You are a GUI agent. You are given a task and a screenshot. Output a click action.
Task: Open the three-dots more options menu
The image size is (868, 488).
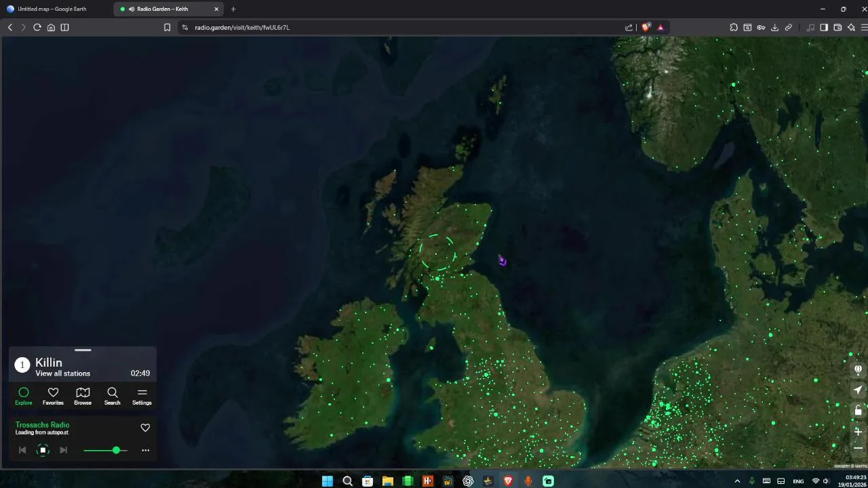pos(145,450)
